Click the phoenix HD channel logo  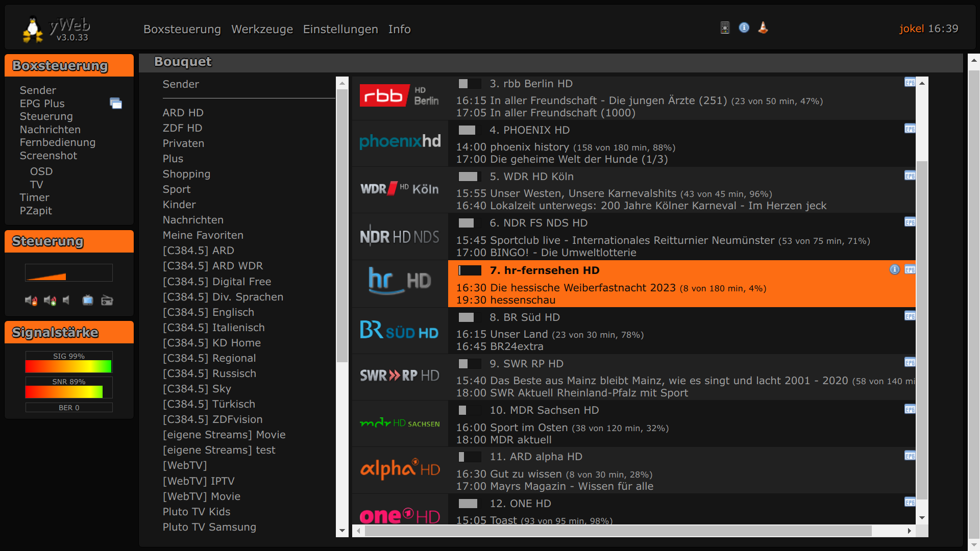click(x=400, y=142)
